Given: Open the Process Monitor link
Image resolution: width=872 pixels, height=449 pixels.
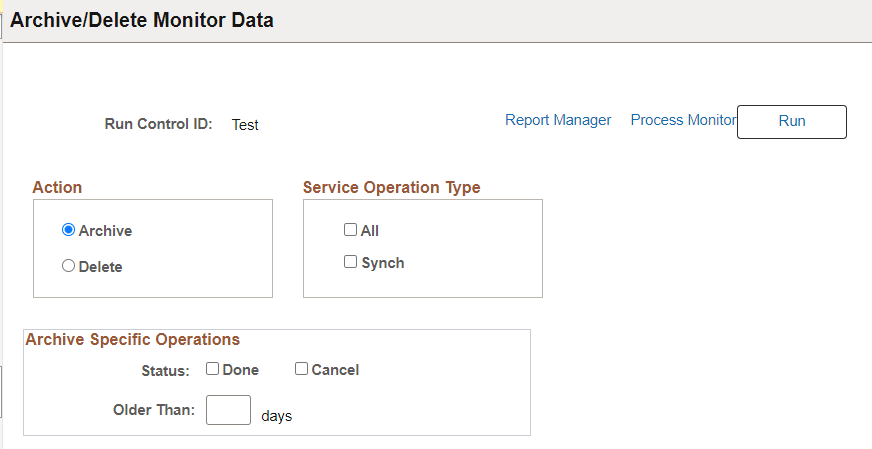Looking at the screenshot, I should point(683,120).
